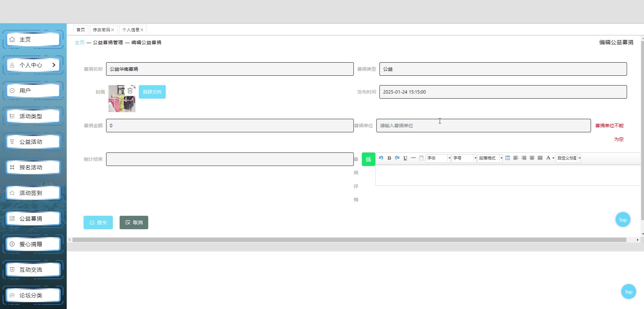Delete the cover image with trash icon
Screen dimensions: 644x309
coord(130,91)
